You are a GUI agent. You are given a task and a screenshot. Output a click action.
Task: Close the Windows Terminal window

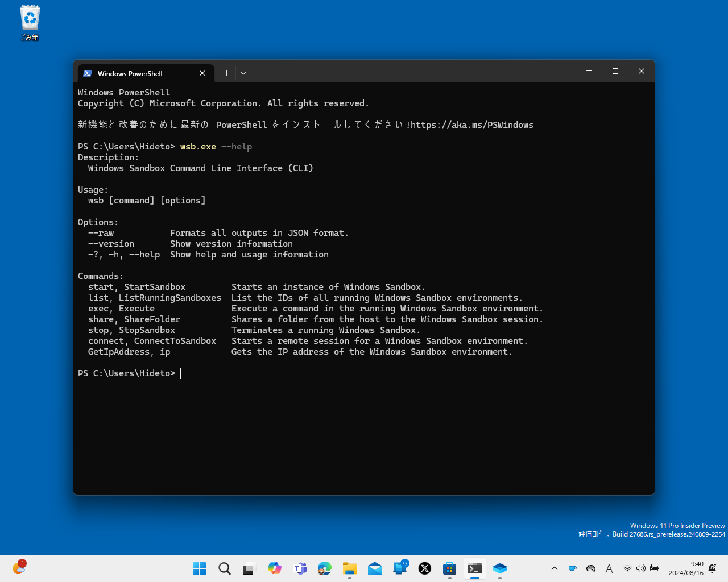tap(642, 71)
